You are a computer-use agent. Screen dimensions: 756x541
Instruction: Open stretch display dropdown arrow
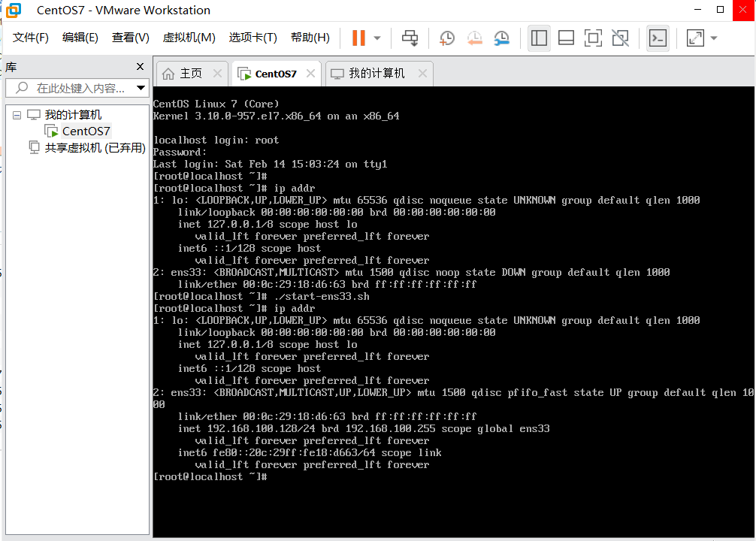(714, 38)
